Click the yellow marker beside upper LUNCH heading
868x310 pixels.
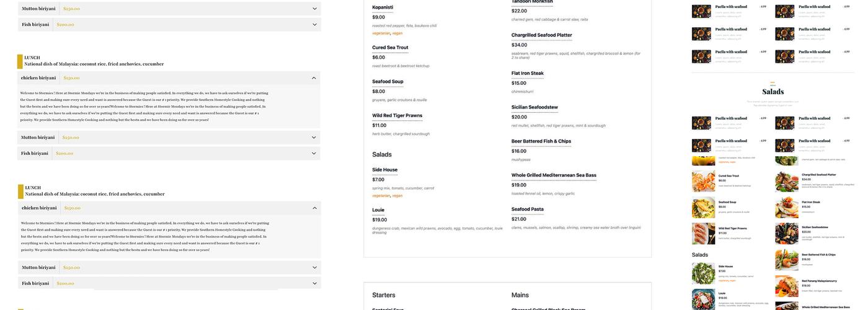[20, 61]
